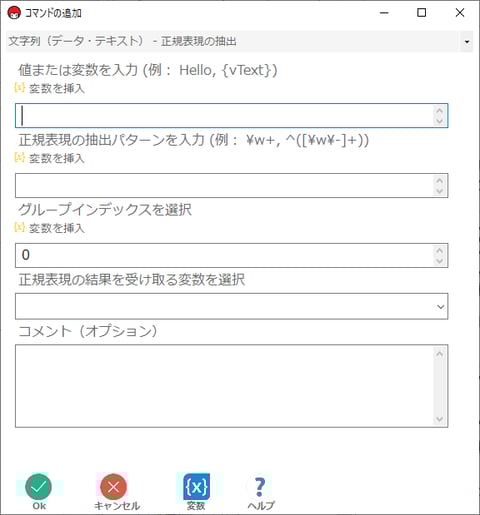Click inside the コメント comment text area

pos(225,386)
